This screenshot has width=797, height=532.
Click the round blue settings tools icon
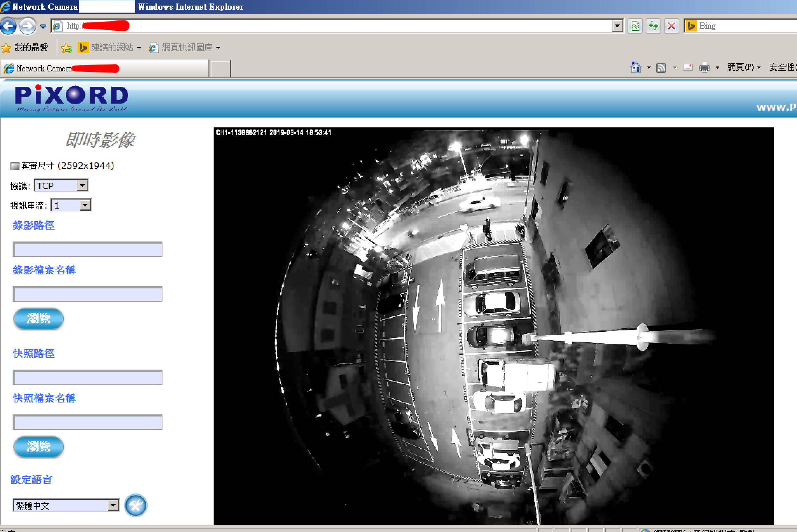click(136, 505)
